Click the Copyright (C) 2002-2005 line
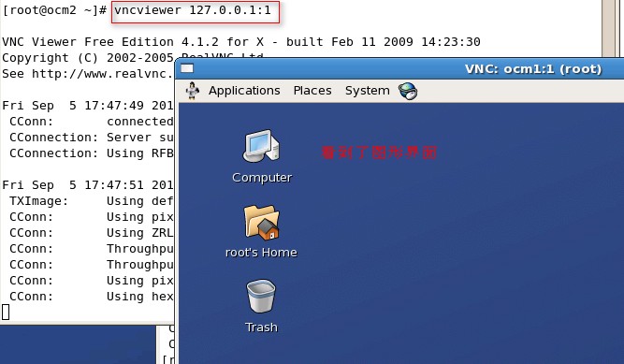 tap(88, 58)
